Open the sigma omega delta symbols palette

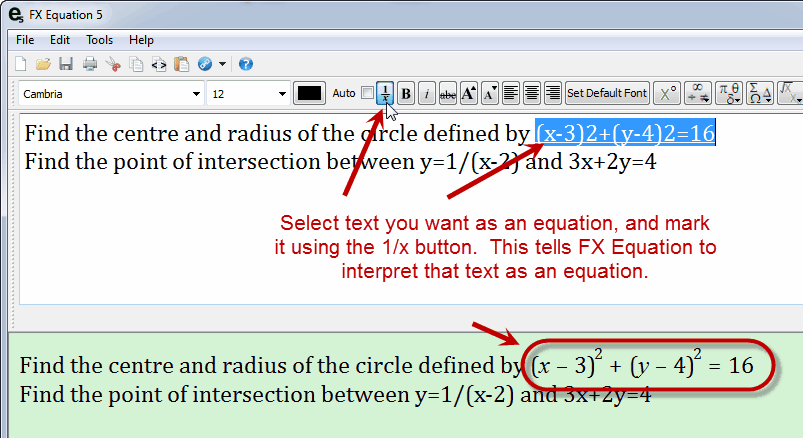(x=760, y=93)
